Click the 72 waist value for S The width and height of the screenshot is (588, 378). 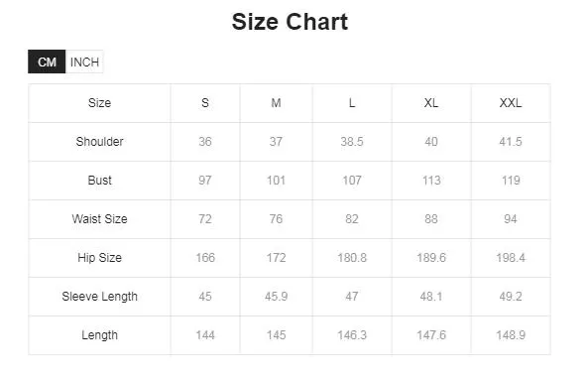coord(205,219)
